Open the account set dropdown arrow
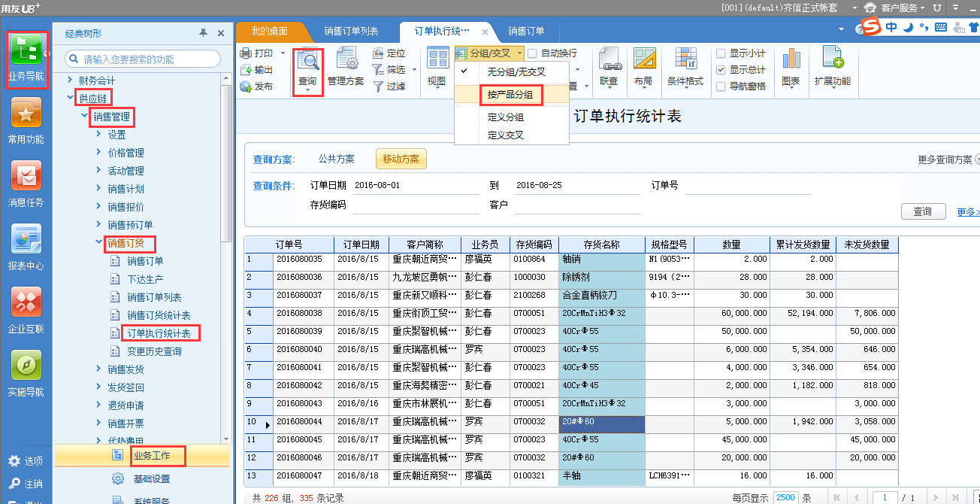Viewport: 980px width, 504px height. click(x=854, y=8)
